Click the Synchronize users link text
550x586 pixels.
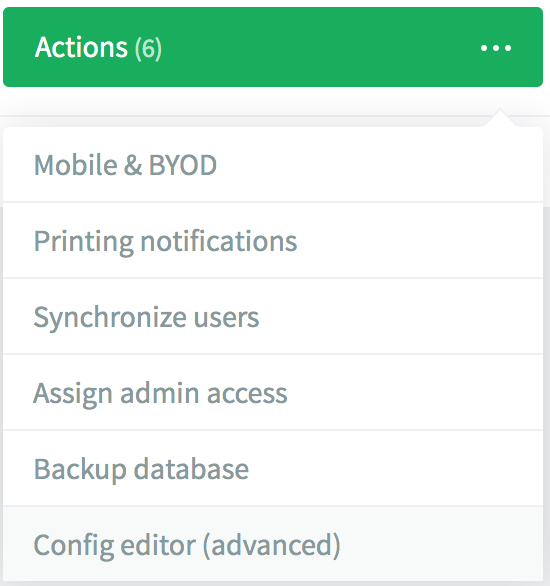click(146, 317)
